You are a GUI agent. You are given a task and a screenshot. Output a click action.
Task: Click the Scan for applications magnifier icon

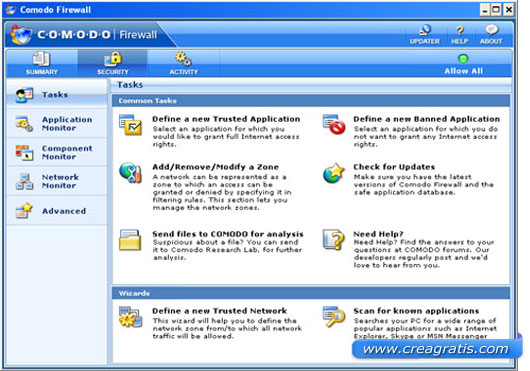(334, 317)
